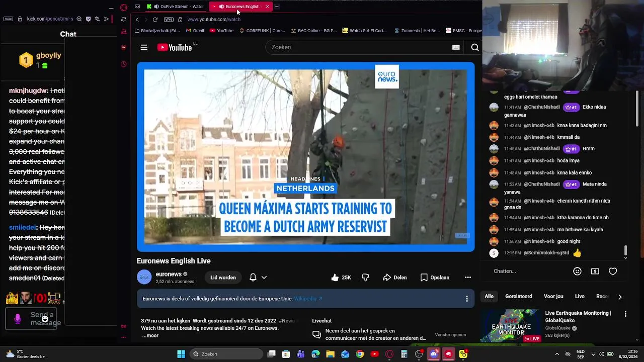Screen dimensions: 644x362
Task: Share the video with Delen
Action: point(394,278)
